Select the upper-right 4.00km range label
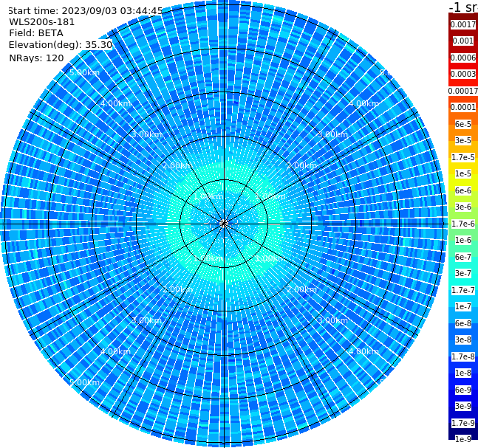 click(363, 103)
